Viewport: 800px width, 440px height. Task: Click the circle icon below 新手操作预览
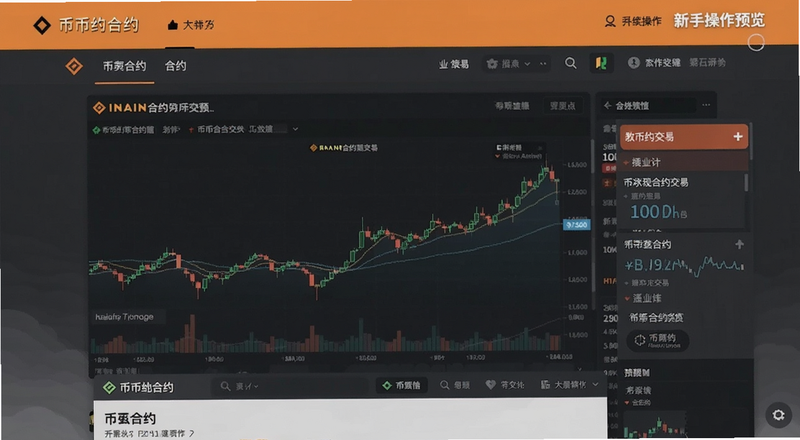756,43
